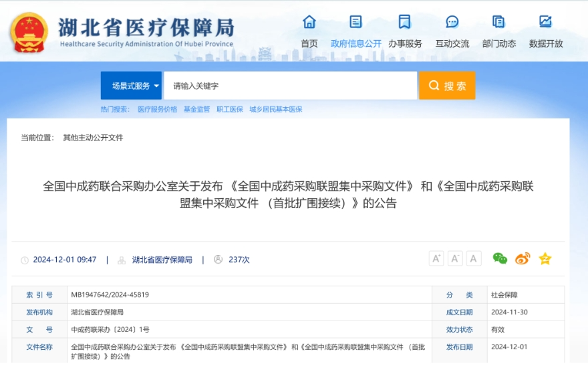
Task: Select hot search link 医疗服务价格
Action: click(157, 110)
